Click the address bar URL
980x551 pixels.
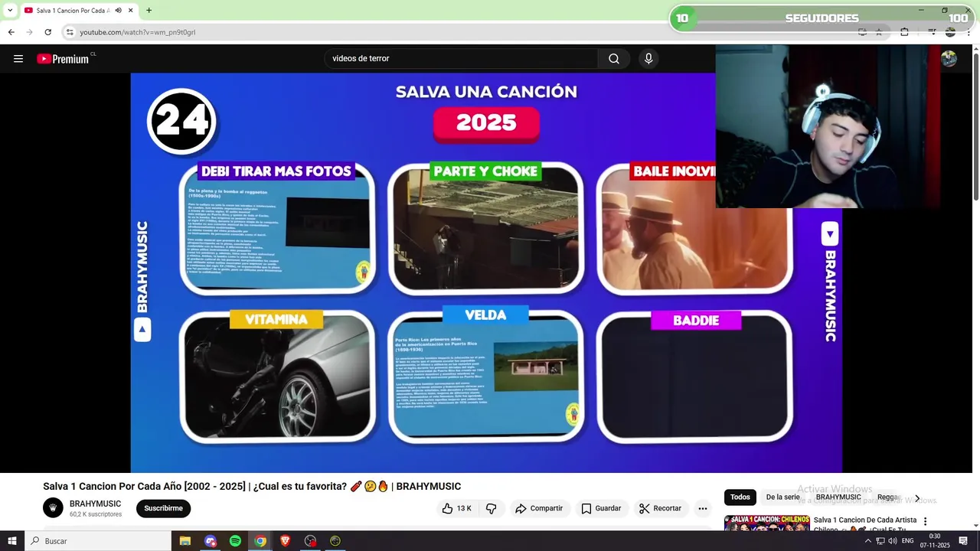138,32
